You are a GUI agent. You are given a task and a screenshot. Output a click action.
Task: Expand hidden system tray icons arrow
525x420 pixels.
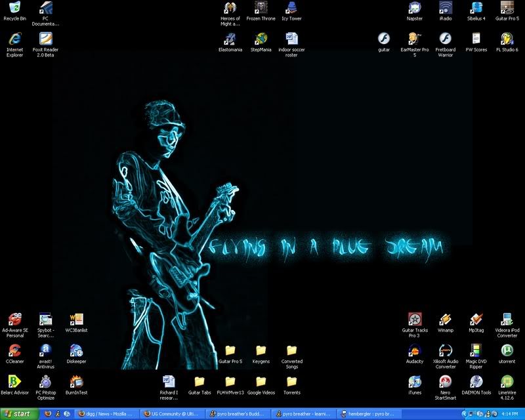(465, 414)
